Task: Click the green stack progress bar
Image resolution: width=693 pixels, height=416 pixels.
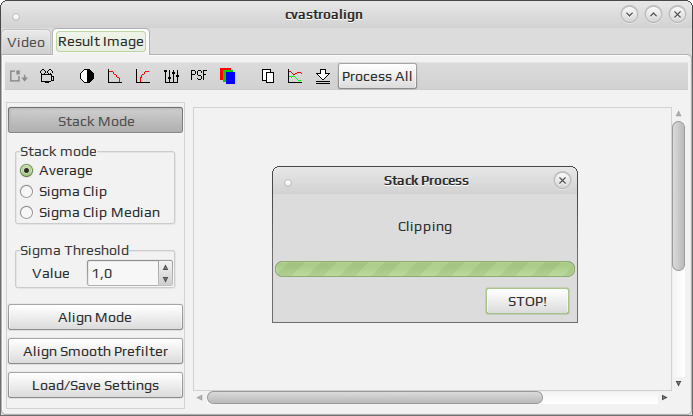Action: coord(425,269)
